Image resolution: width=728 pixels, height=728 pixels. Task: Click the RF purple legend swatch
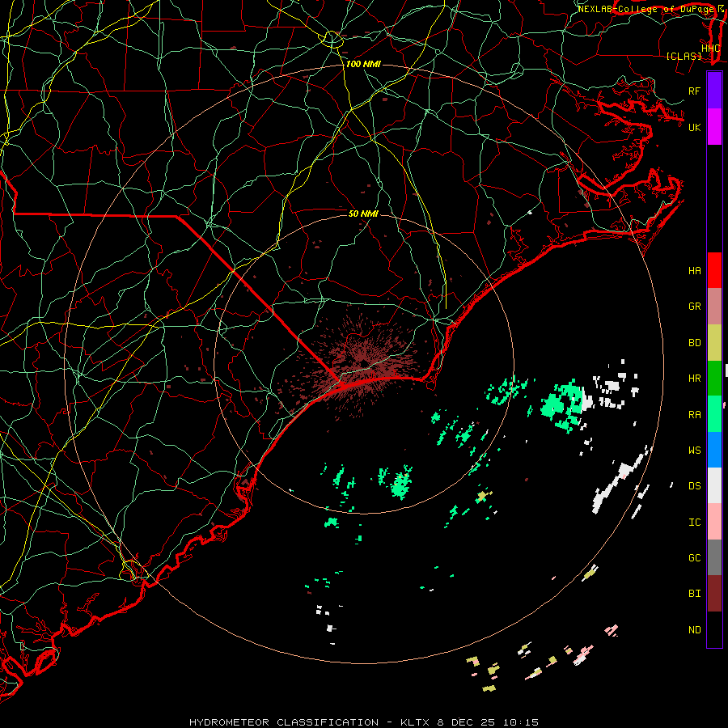click(714, 91)
